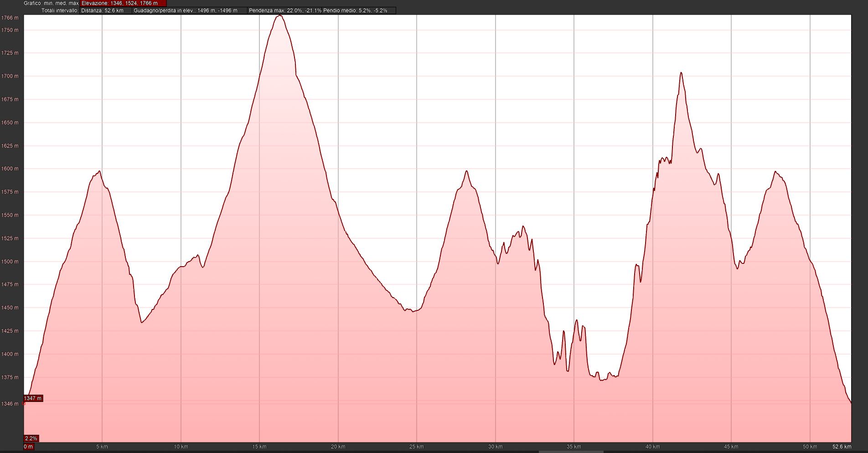Click the highest 1766 m peak on profile

(x=280, y=15)
